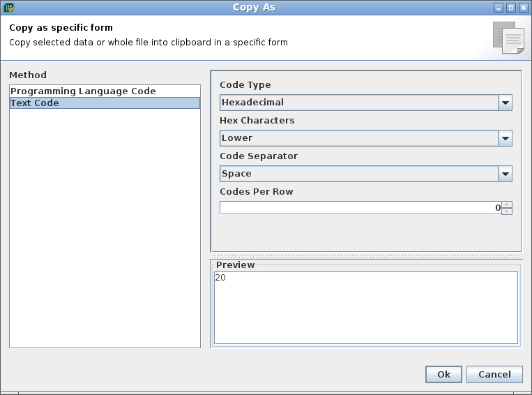The width and height of the screenshot is (532, 395).
Task: Open the Code Type dropdown arrow
Action: (506, 103)
